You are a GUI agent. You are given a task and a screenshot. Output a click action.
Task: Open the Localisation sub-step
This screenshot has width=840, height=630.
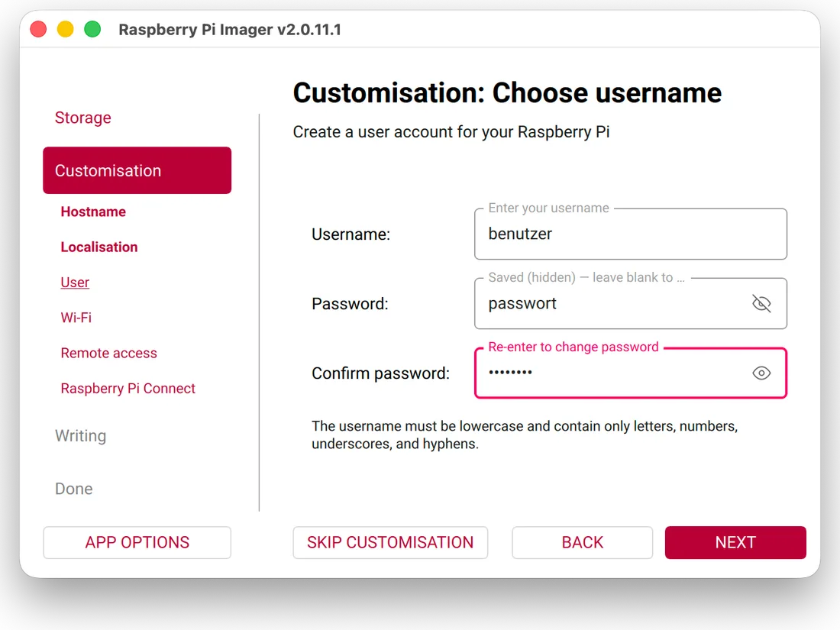coord(99,247)
